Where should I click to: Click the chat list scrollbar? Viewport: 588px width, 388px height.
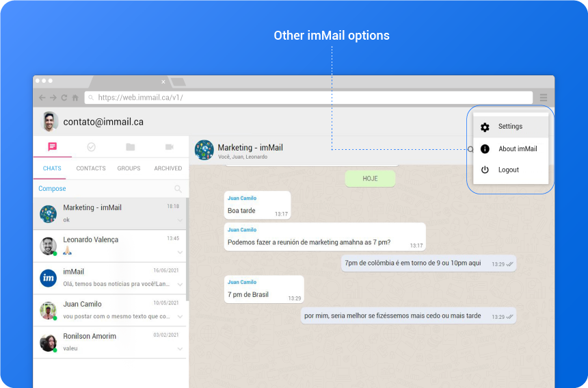187,249
